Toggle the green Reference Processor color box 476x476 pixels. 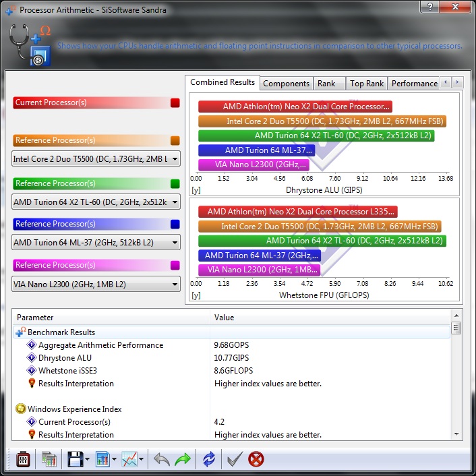[175, 183]
